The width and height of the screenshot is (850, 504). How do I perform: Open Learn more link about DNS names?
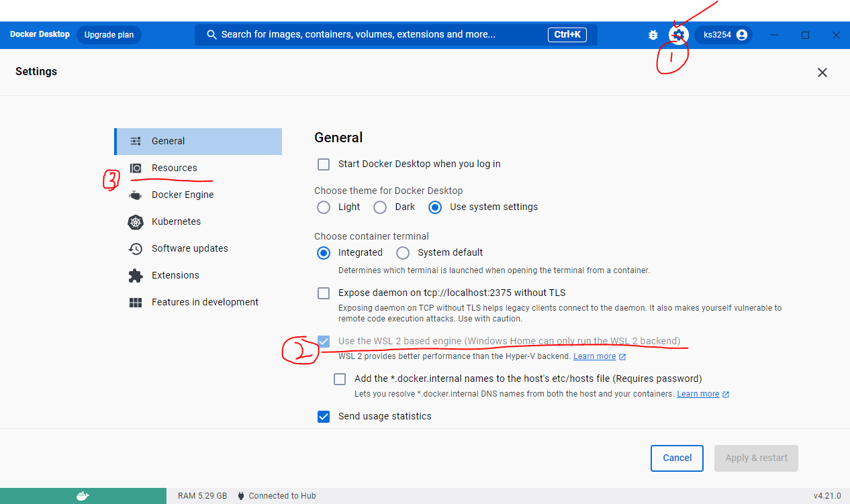click(698, 394)
